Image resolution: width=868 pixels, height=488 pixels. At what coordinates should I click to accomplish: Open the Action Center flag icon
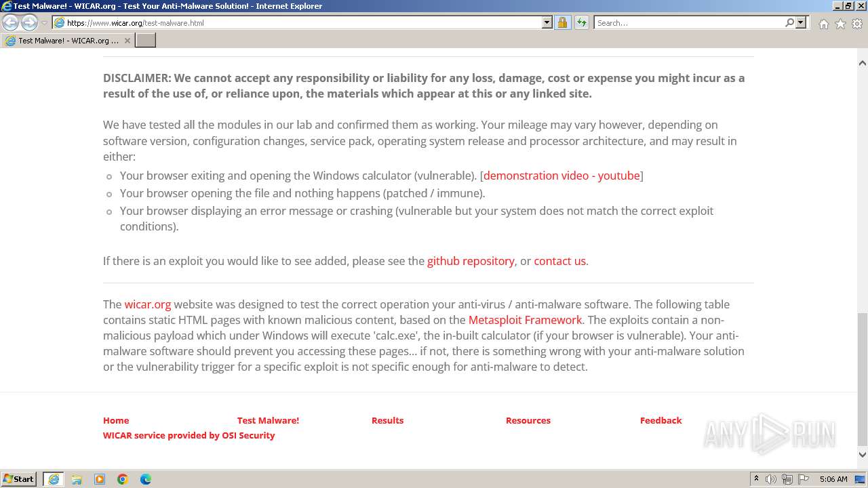(x=804, y=479)
